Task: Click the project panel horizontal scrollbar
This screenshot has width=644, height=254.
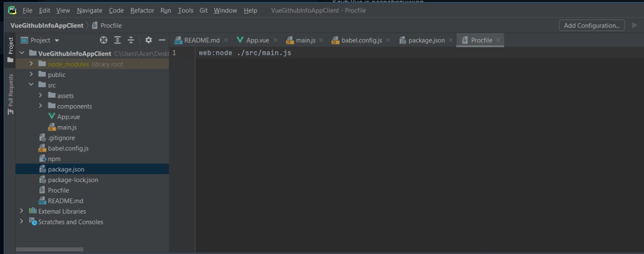Action: point(49,249)
